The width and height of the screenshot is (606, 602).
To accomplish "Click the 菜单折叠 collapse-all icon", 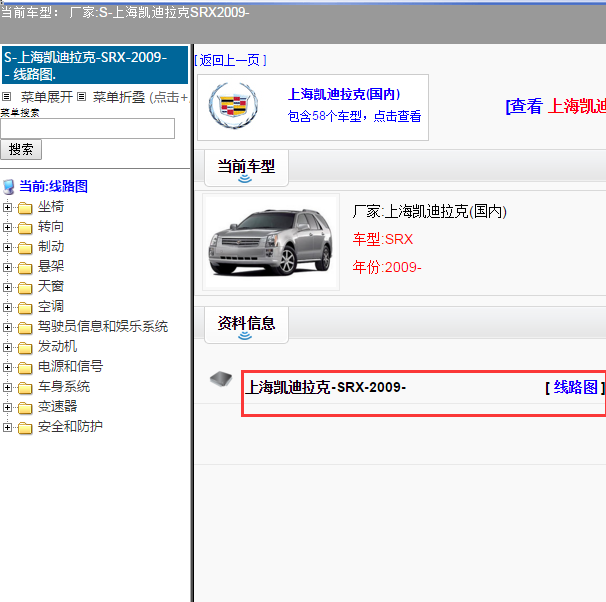I will [81, 97].
